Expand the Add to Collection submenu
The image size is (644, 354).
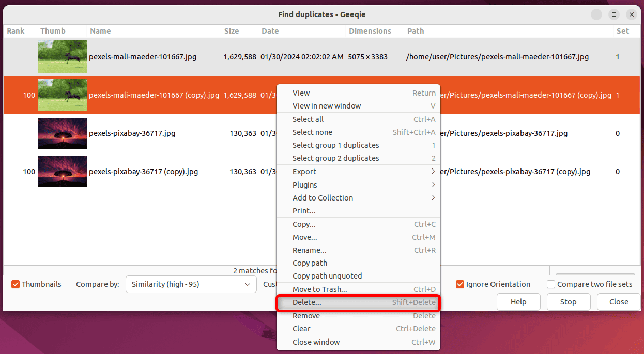(358, 198)
